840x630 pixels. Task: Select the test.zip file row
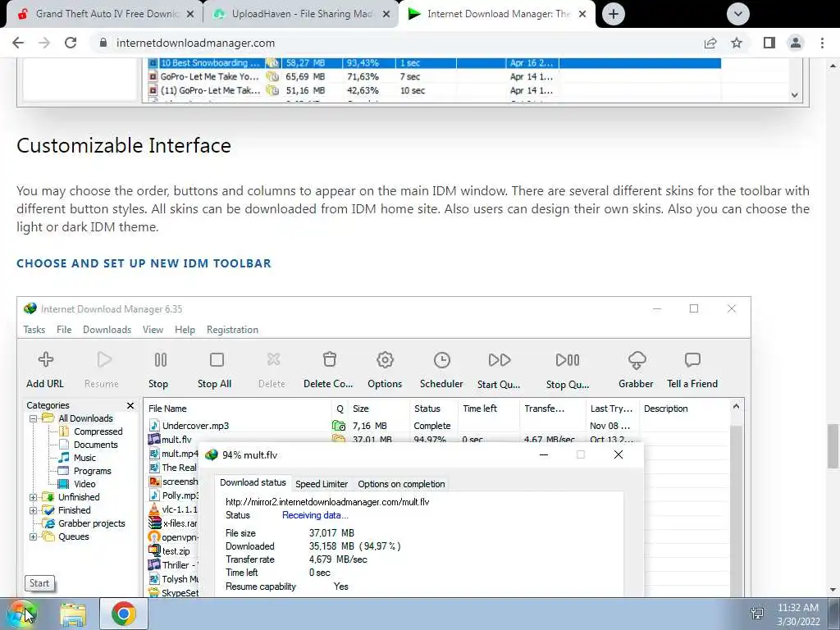172,551
